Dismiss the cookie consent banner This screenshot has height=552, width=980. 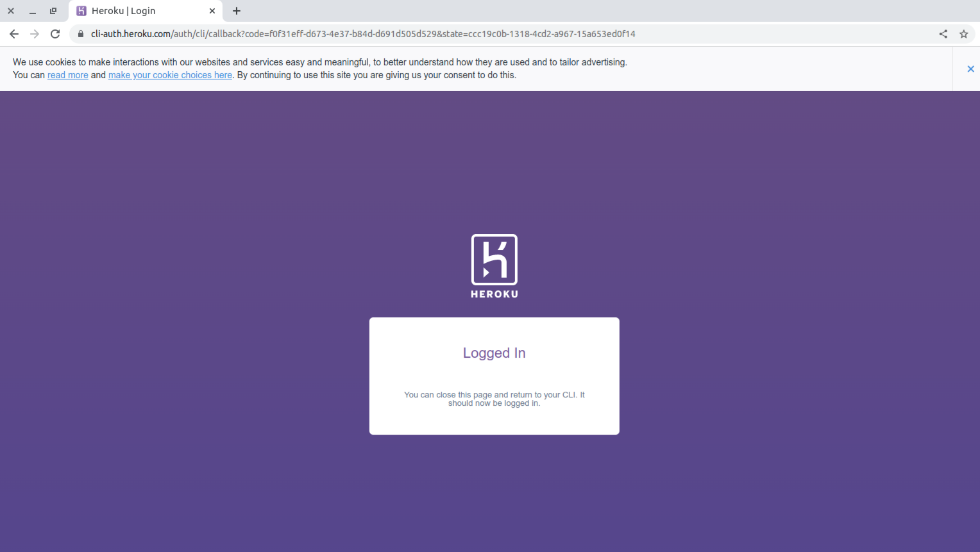point(970,69)
